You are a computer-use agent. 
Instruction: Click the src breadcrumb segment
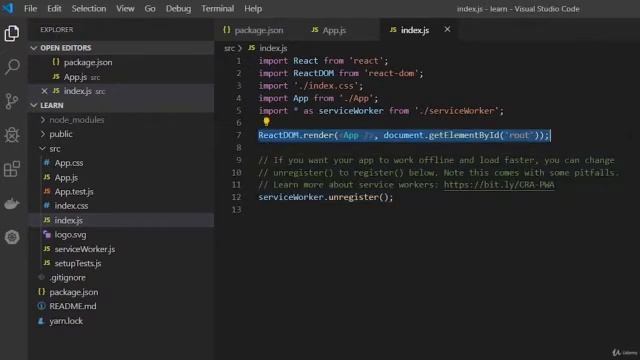[229, 48]
